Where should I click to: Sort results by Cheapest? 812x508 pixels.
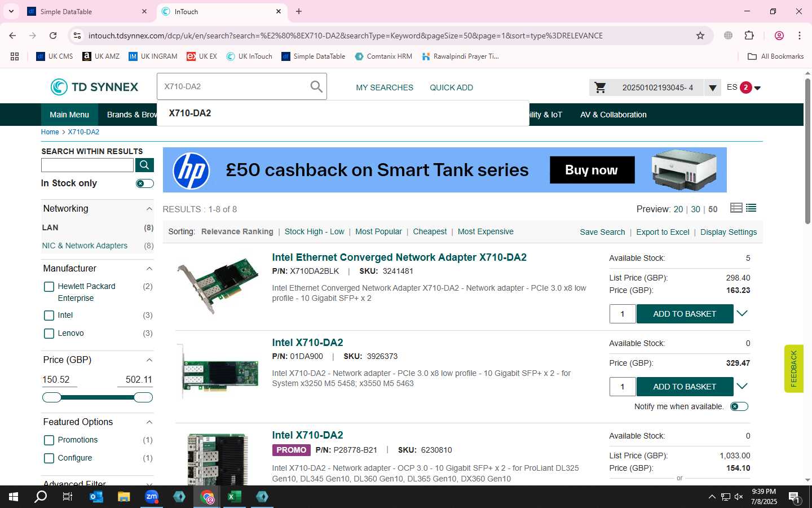point(430,231)
